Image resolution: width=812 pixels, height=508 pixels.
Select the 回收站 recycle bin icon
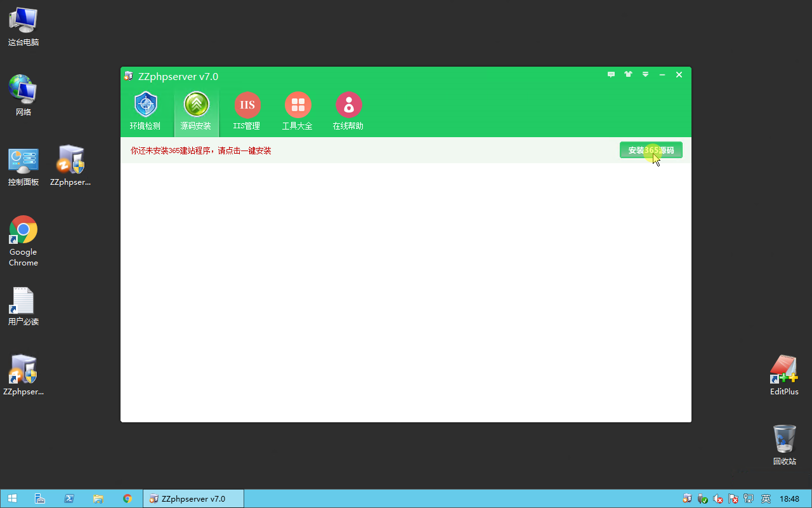(784, 446)
